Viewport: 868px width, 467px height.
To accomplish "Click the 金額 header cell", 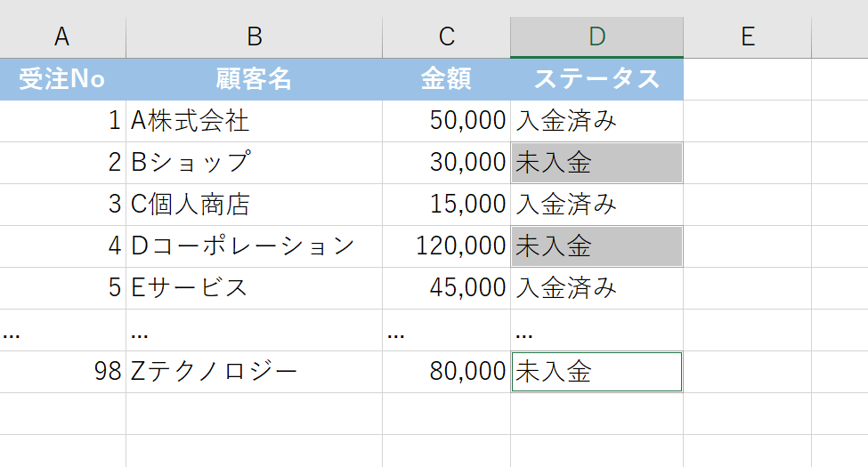I will point(447,79).
